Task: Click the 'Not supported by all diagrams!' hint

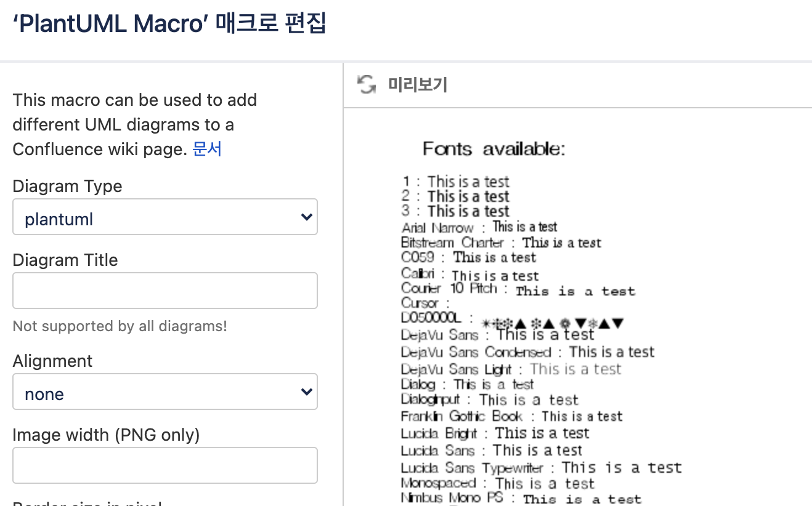Action: coord(120,326)
